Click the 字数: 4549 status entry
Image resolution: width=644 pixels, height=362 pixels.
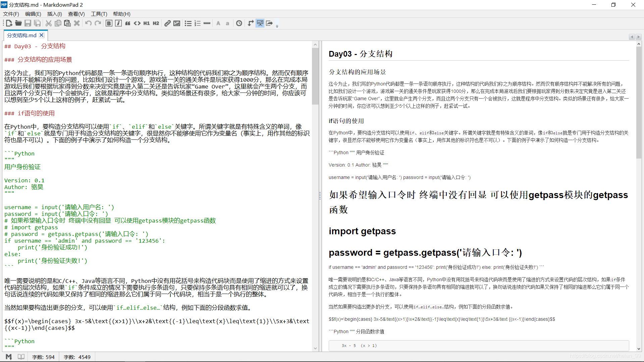77,357
